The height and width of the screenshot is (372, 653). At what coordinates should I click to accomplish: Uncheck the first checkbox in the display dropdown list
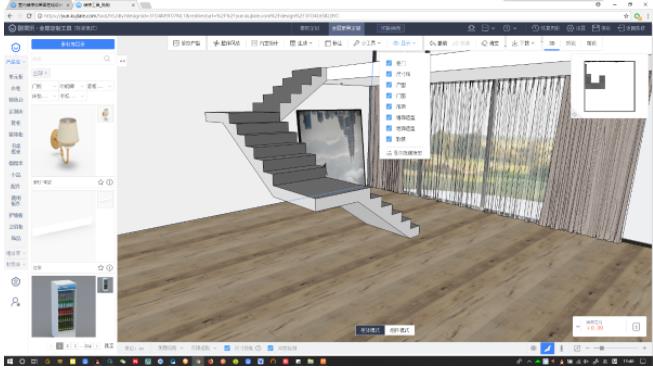click(389, 63)
